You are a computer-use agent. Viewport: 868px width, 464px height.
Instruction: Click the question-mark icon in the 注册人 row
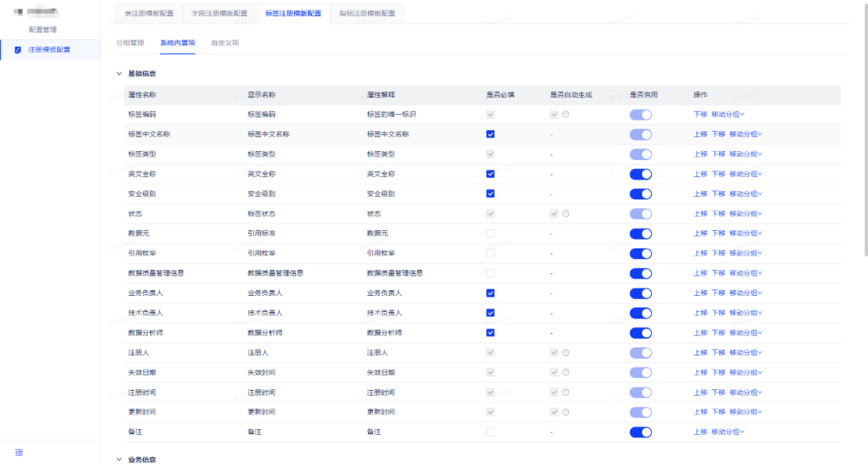click(x=565, y=352)
